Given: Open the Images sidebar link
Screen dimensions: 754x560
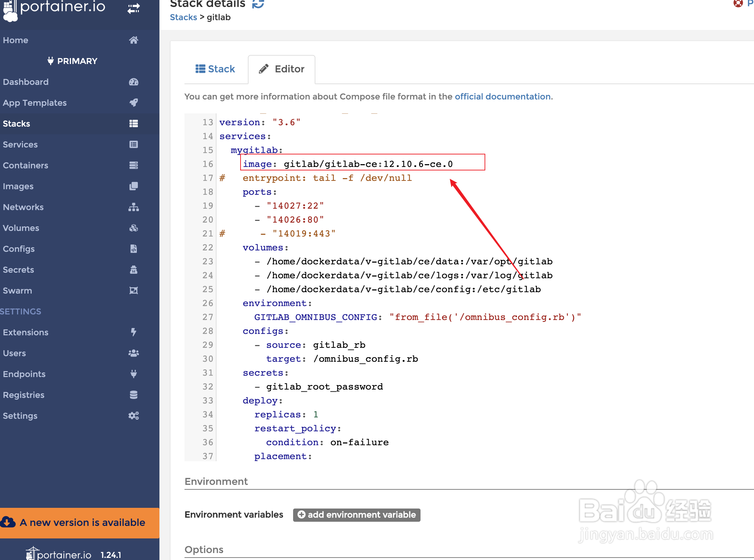Looking at the screenshot, I should pos(18,186).
